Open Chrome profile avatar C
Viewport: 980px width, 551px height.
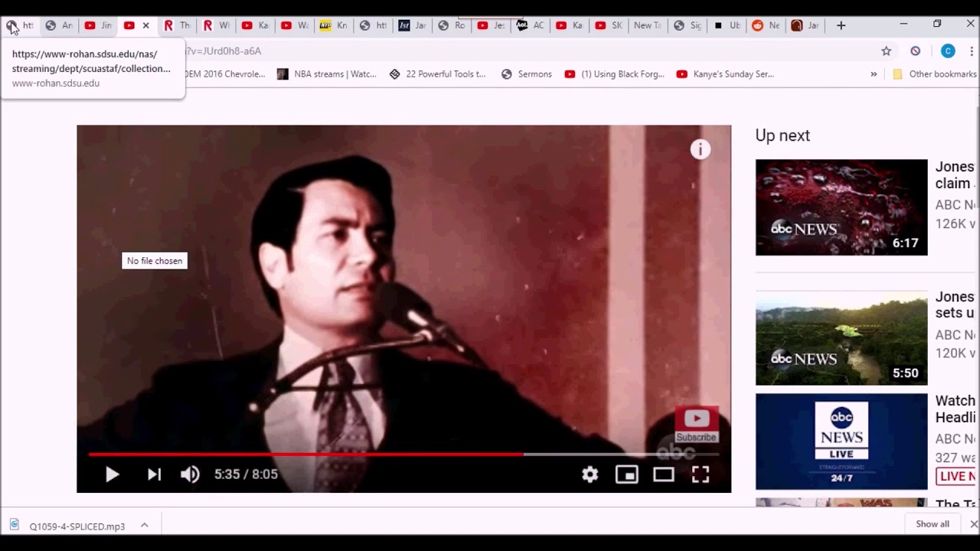click(948, 51)
